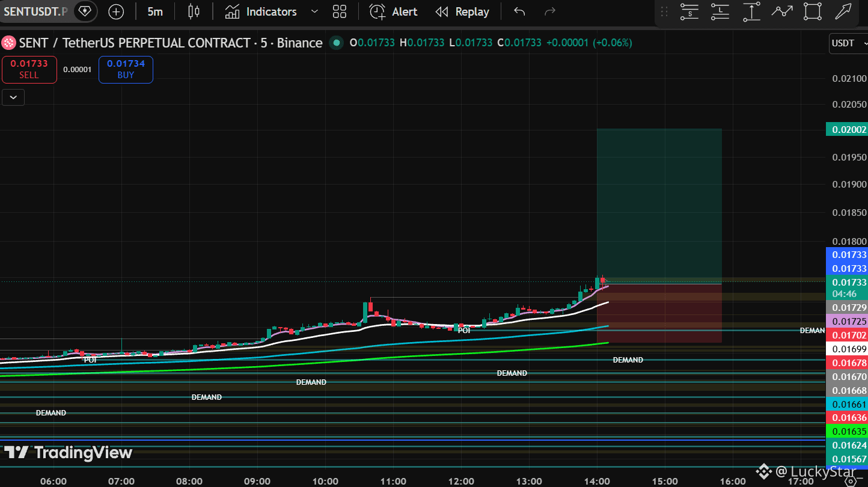Click the red 0.01733 SELL button
The image size is (868, 487).
click(29, 69)
